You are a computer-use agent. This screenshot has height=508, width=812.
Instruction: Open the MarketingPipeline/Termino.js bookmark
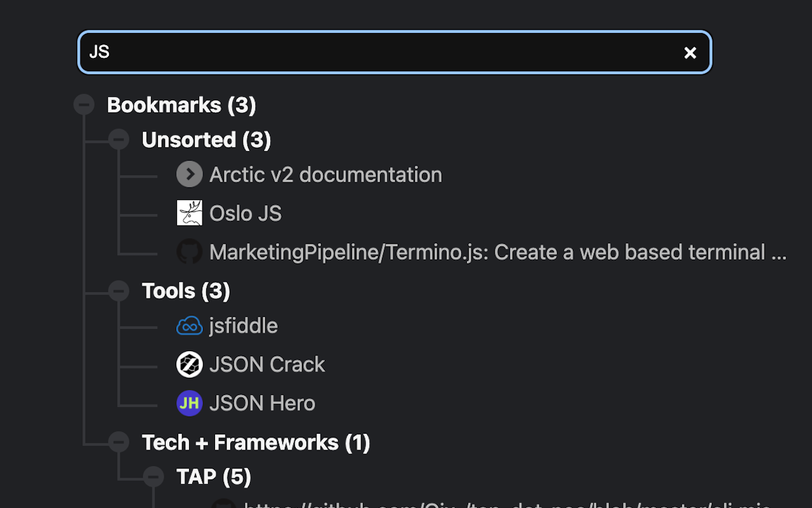coord(497,252)
